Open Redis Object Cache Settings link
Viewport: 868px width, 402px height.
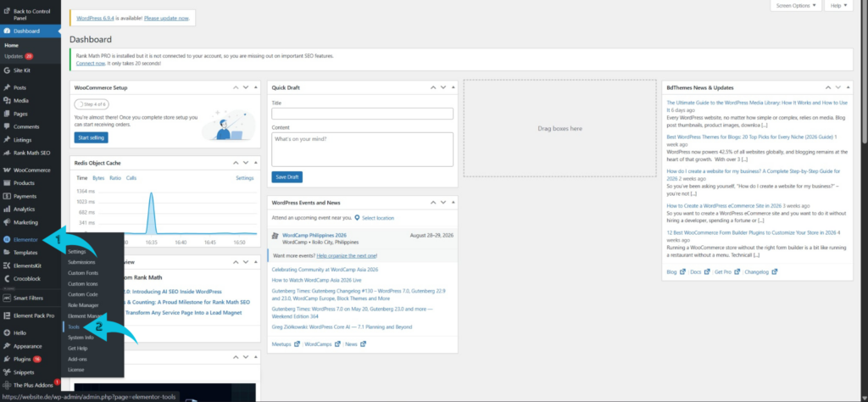tap(245, 178)
